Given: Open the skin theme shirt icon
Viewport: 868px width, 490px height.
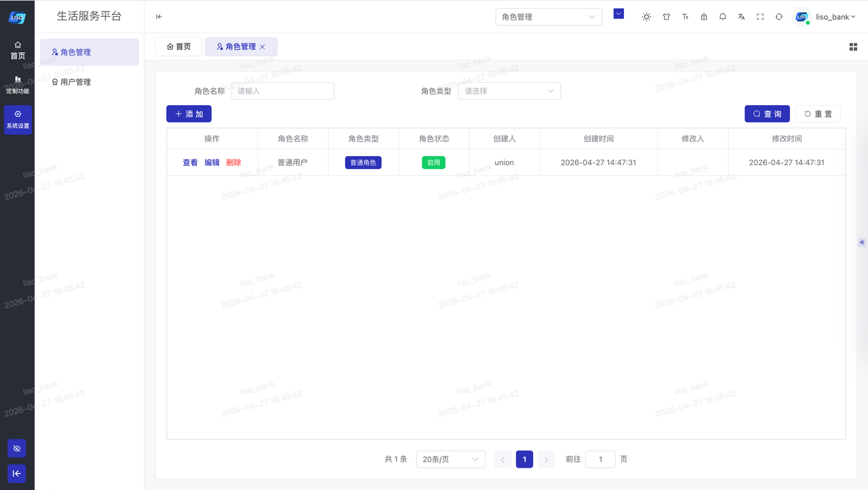Looking at the screenshot, I should [x=666, y=17].
